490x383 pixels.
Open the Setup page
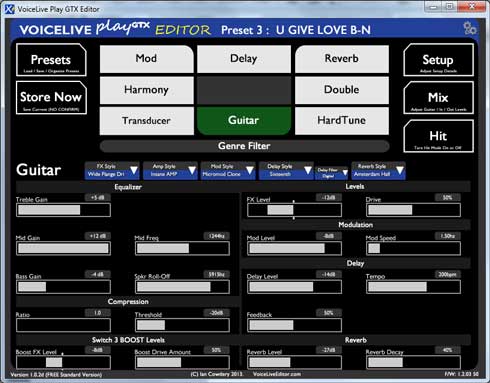click(438, 60)
